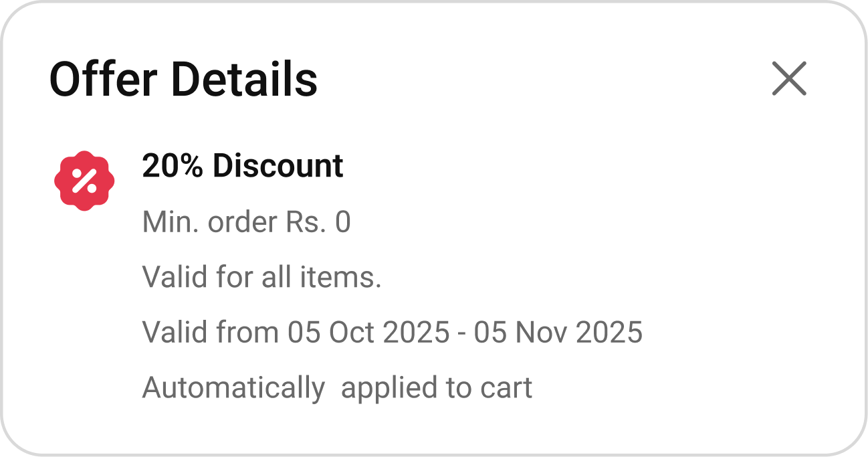Screen dimensions: 868x457
Task: Click the "Offer Details" heading
Action: coord(183,79)
